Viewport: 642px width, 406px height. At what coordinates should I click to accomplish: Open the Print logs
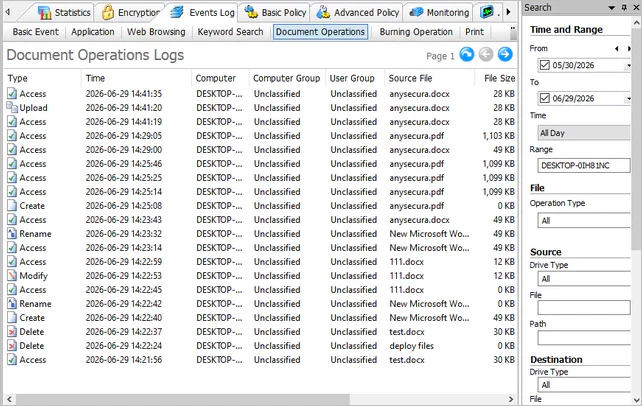tap(474, 32)
